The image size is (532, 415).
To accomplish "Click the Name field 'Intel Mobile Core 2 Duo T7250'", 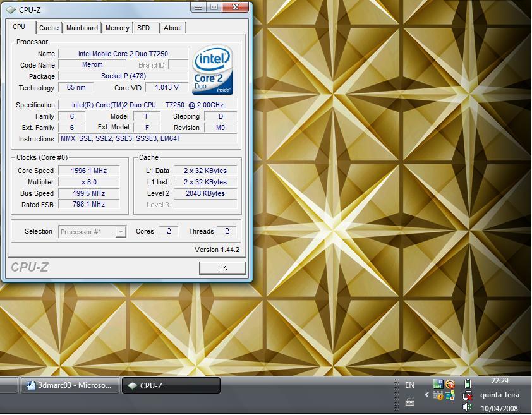I will 123,54.
